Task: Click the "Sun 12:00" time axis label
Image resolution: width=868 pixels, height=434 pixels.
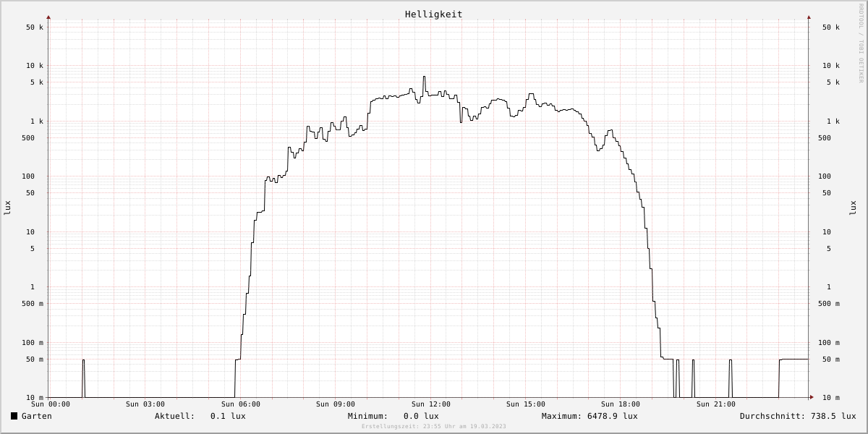Action: click(431, 404)
